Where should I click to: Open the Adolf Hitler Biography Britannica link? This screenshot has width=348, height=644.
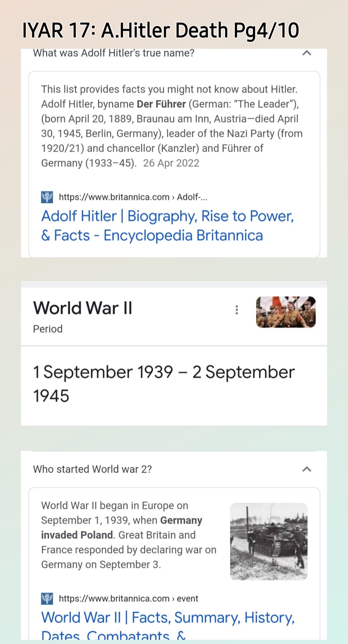coord(168,225)
